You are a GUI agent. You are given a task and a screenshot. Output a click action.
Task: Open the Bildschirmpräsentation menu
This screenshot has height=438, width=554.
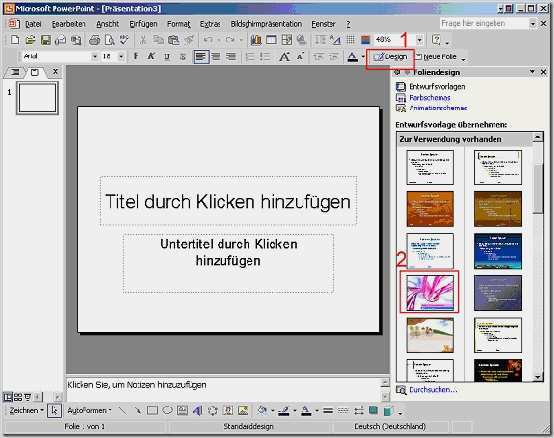point(266,24)
